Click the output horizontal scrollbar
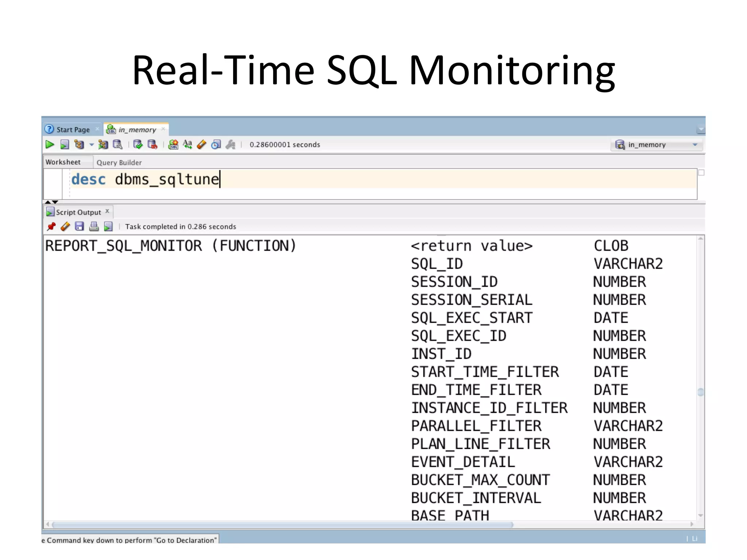The image size is (747, 560). click(283, 525)
